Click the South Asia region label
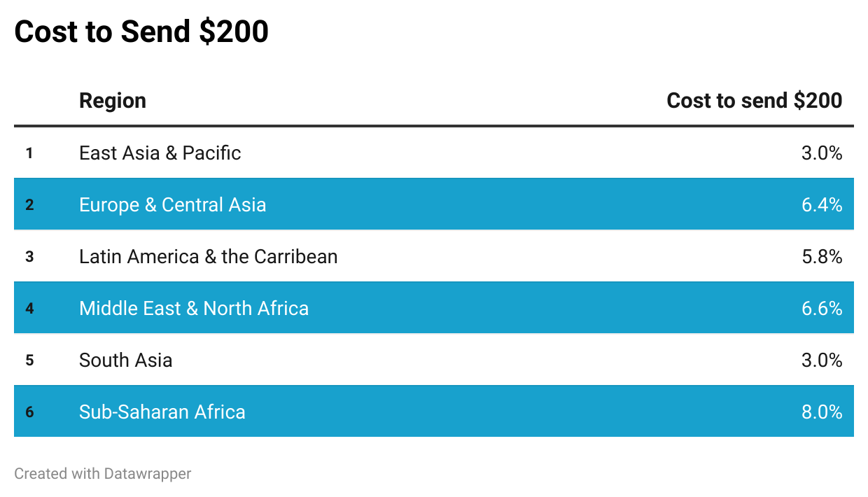The image size is (868, 497). point(125,360)
